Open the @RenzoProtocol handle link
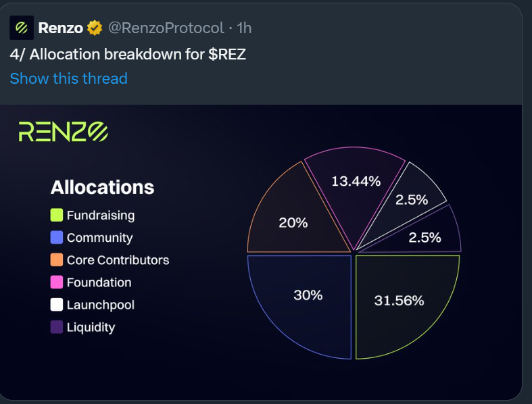 click(x=166, y=28)
